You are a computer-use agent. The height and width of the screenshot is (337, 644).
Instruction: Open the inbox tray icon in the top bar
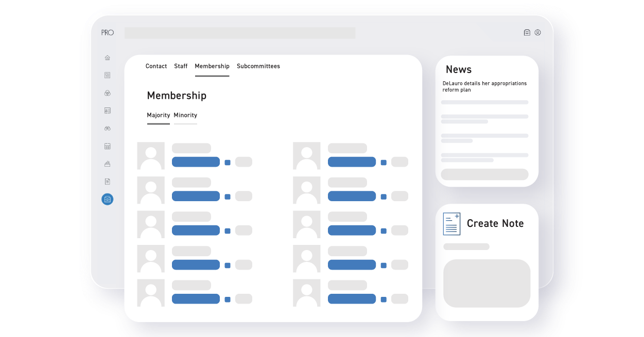click(x=527, y=32)
